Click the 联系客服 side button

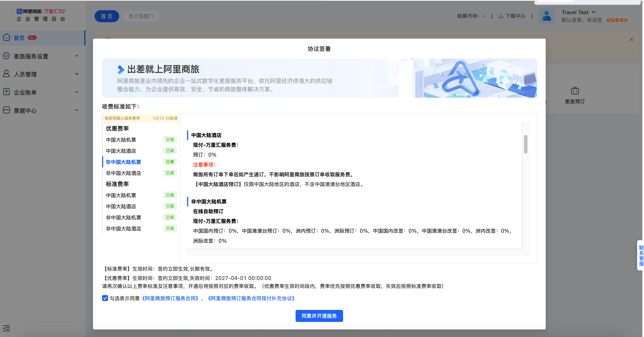point(641,255)
